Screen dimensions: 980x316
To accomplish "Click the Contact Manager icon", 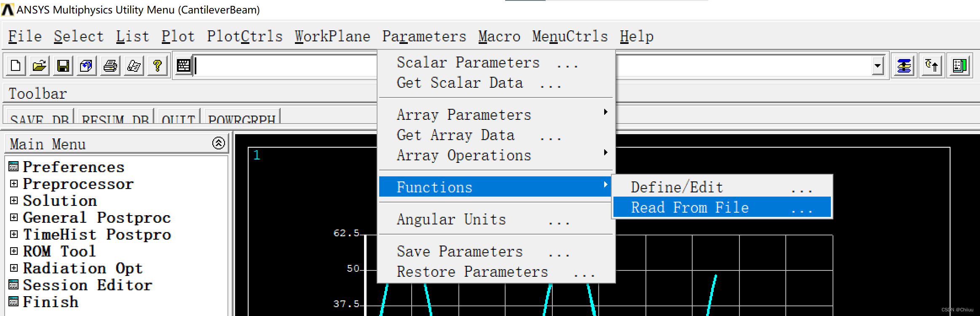I will (959, 65).
